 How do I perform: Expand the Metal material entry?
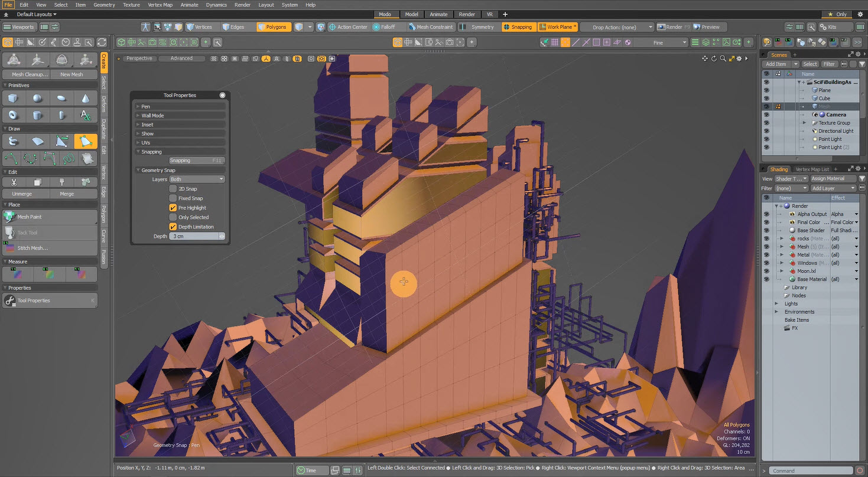781,254
